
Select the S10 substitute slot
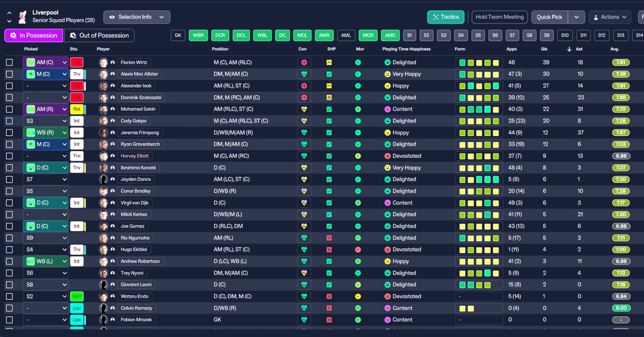(x=565, y=35)
